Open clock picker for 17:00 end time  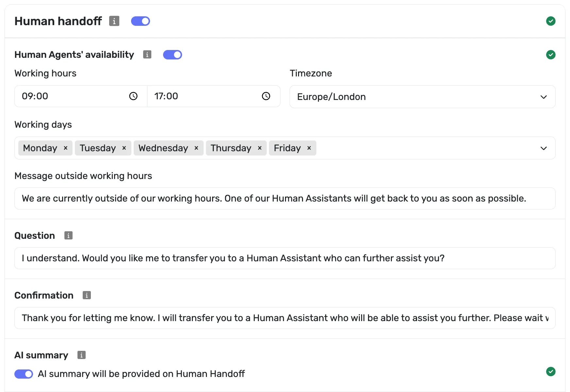[266, 96]
